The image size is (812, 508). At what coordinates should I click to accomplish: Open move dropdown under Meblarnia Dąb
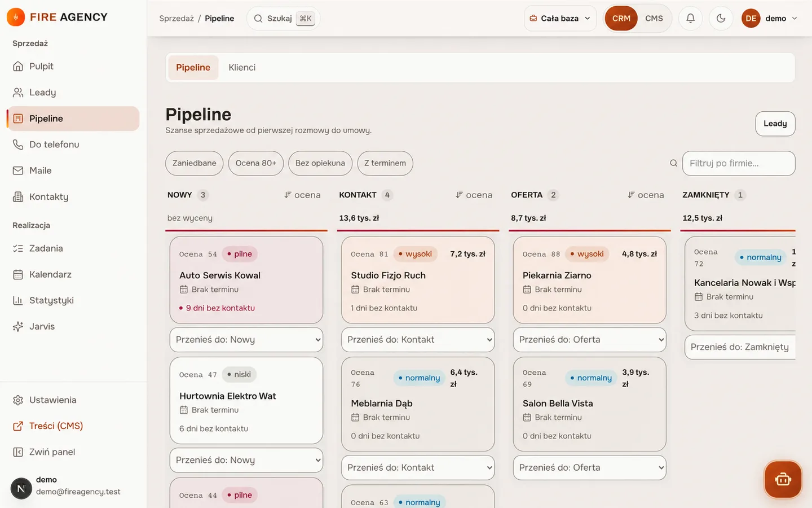coord(418,468)
